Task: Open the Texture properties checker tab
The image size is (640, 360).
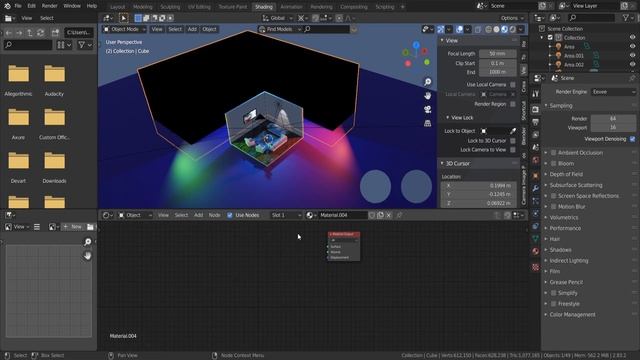Action: [536, 267]
